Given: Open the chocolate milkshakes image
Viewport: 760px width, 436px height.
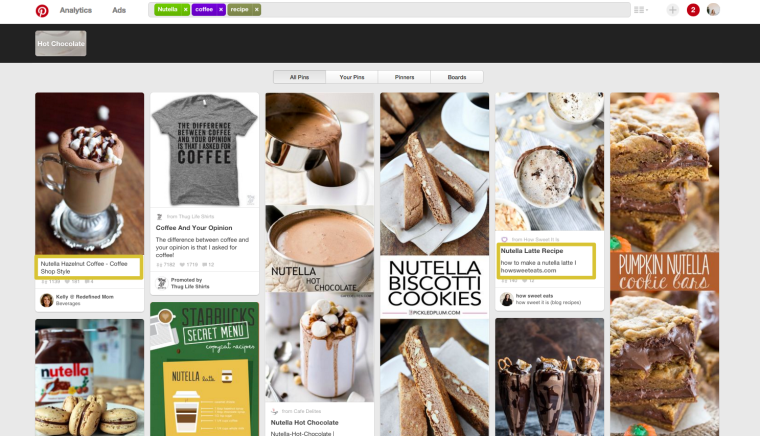Looking at the screenshot, I should (550, 377).
